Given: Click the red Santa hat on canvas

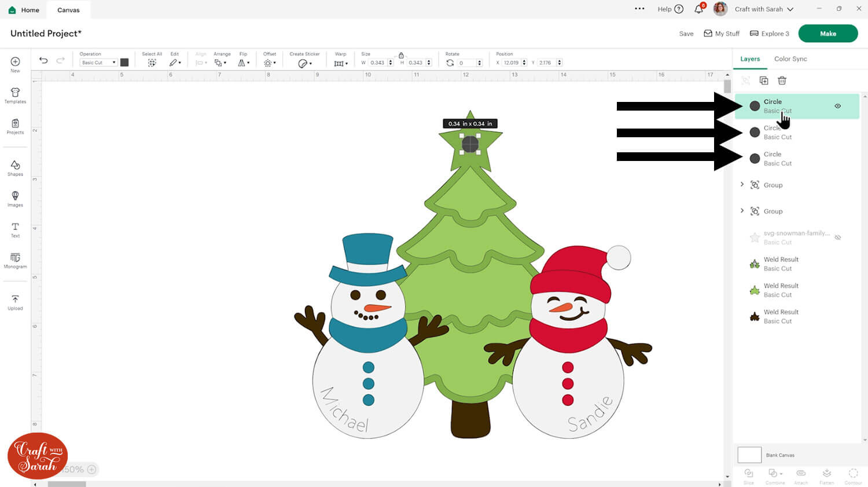Looking at the screenshot, I should (x=572, y=274).
